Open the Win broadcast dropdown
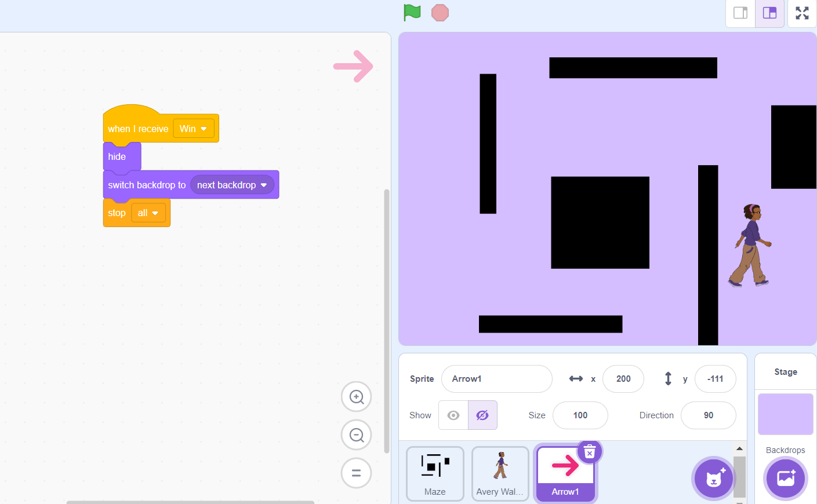The width and height of the screenshot is (817, 504). (x=194, y=128)
